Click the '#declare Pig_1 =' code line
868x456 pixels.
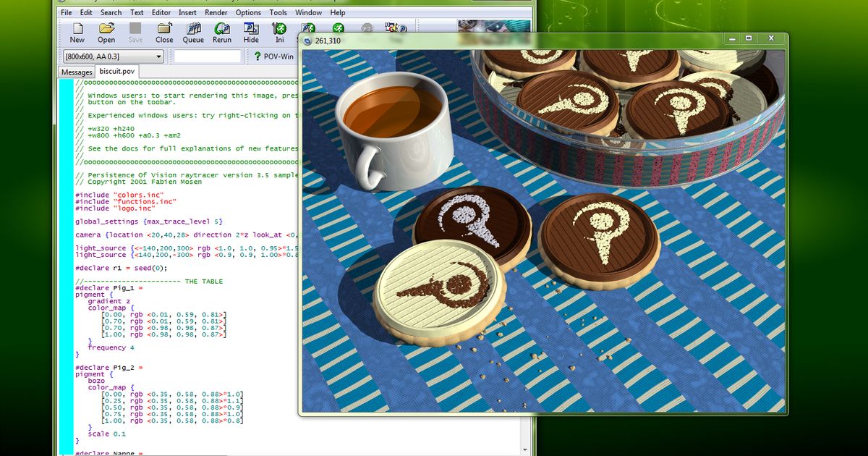pyautogui.click(x=109, y=288)
